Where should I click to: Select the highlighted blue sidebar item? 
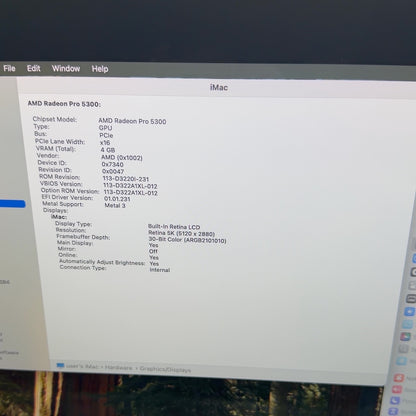point(12,204)
